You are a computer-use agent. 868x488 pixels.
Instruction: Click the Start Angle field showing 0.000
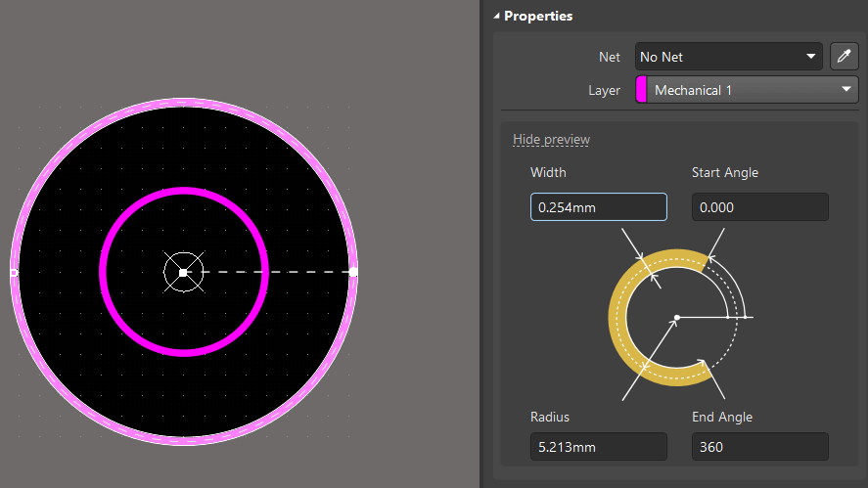click(759, 207)
